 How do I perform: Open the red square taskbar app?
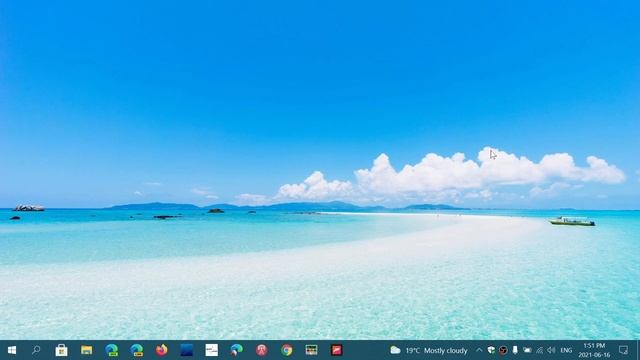pyautogui.click(x=336, y=350)
